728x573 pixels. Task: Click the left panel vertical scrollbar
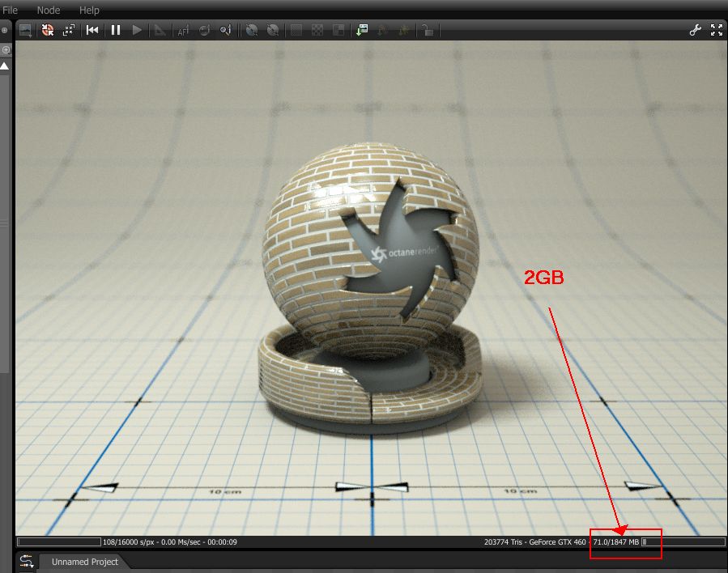coord(4,223)
